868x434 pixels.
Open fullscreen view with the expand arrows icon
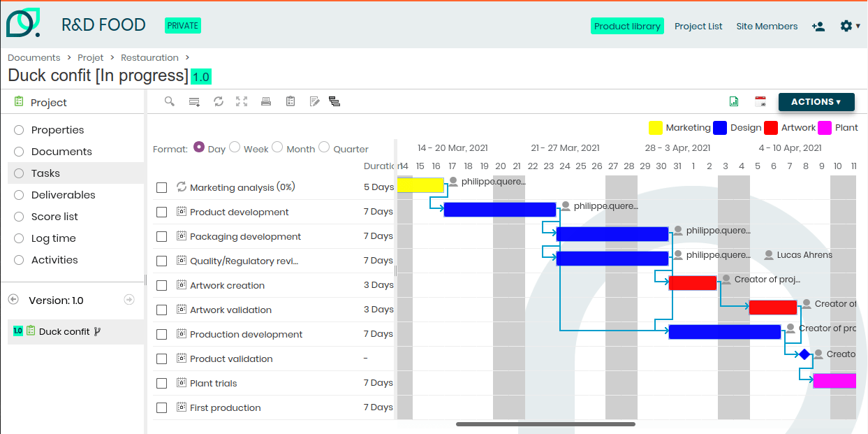[x=242, y=101]
